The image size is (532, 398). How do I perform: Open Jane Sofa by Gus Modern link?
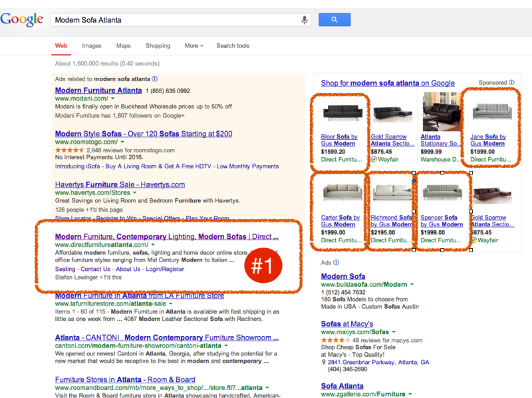pyautogui.click(x=488, y=140)
